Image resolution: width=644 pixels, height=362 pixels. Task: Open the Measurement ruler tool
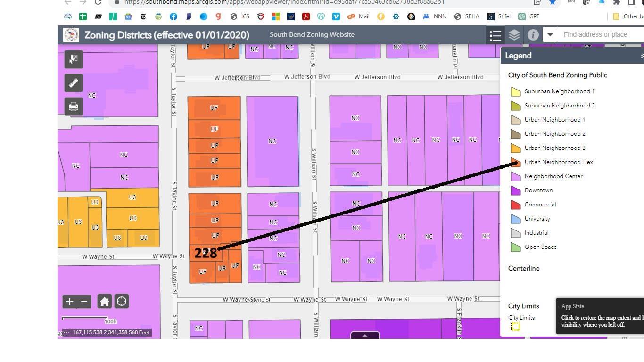tap(74, 83)
